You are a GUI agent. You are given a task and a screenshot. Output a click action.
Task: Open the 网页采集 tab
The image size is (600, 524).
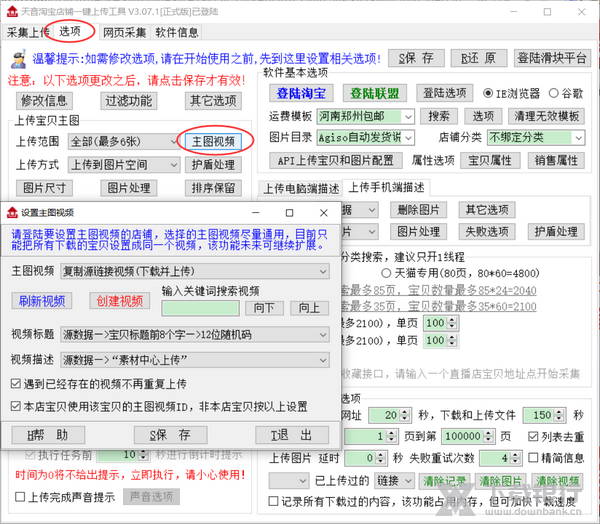[125, 33]
